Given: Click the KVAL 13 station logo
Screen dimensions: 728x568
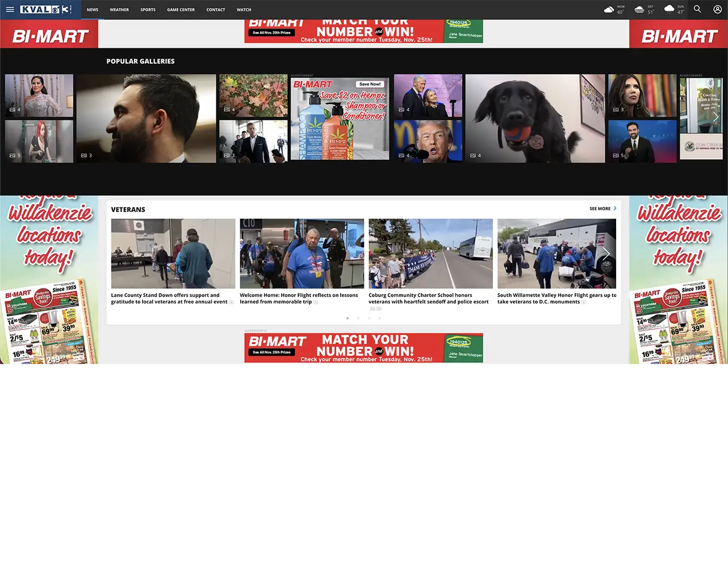Looking at the screenshot, I should 46,10.
